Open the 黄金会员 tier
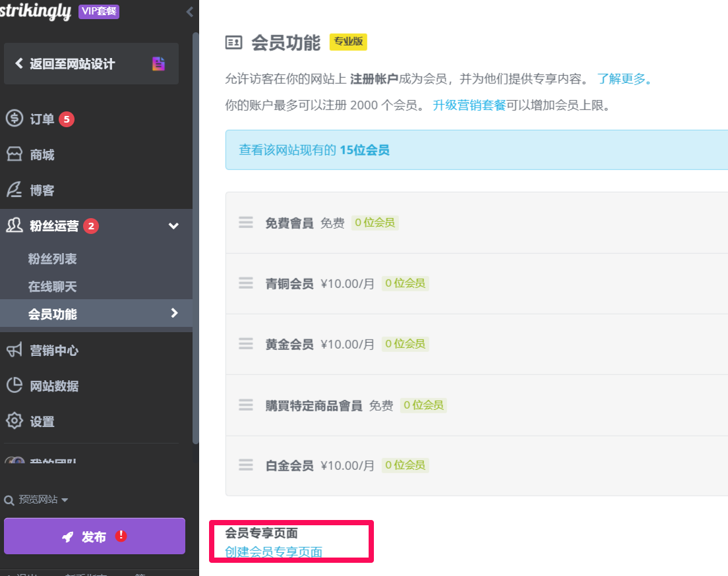The height and width of the screenshot is (576, 728). pos(289,345)
